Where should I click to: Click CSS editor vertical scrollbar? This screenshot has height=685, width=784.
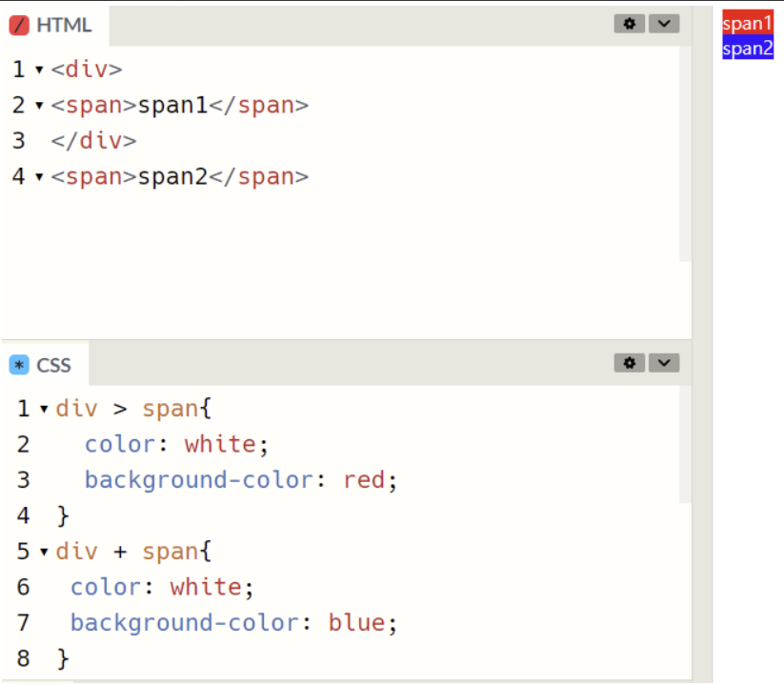point(685,444)
